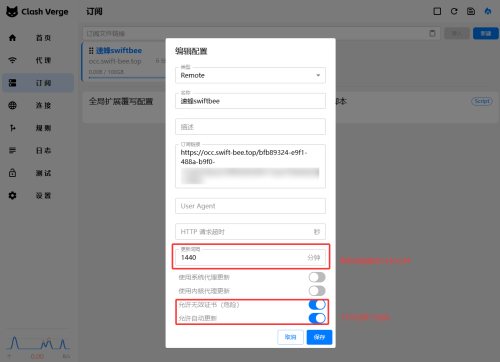Toggle 使用内核代理更新 switch
Screen dimensions: 500x362
click(x=317, y=291)
